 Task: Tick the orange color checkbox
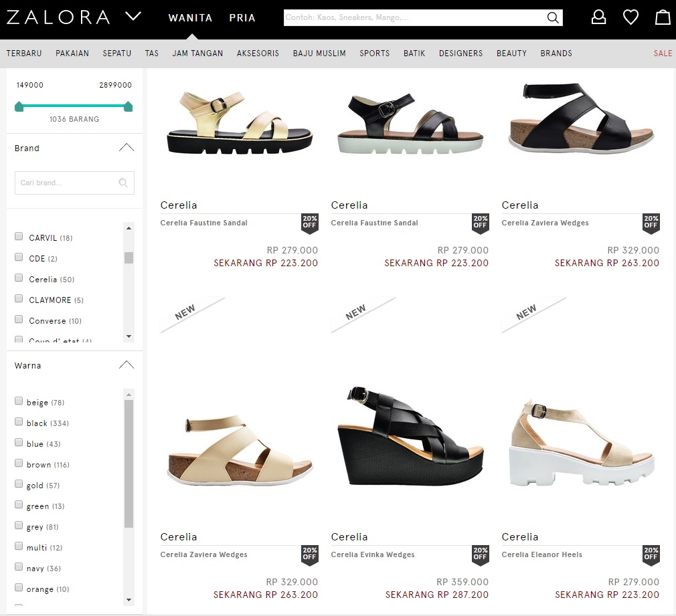coord(19,587)
